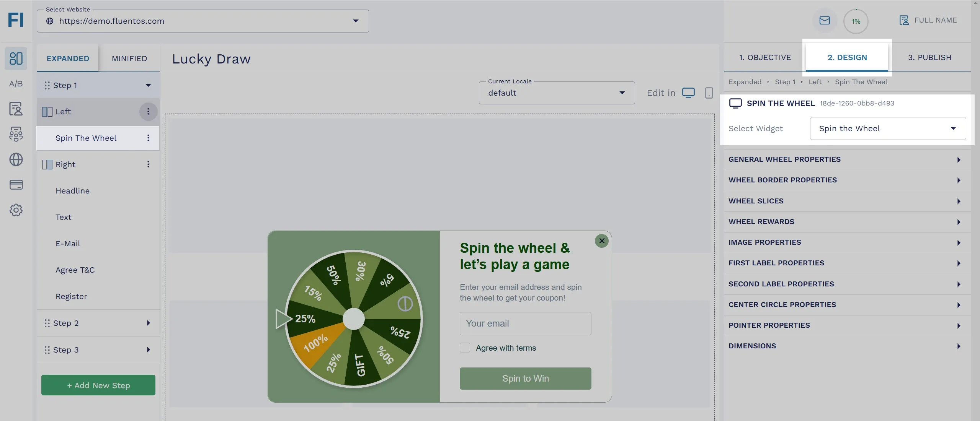The height and width of the screenshot is (421, 980).
Task: Expand Second Label Properties
Action: 847,284
